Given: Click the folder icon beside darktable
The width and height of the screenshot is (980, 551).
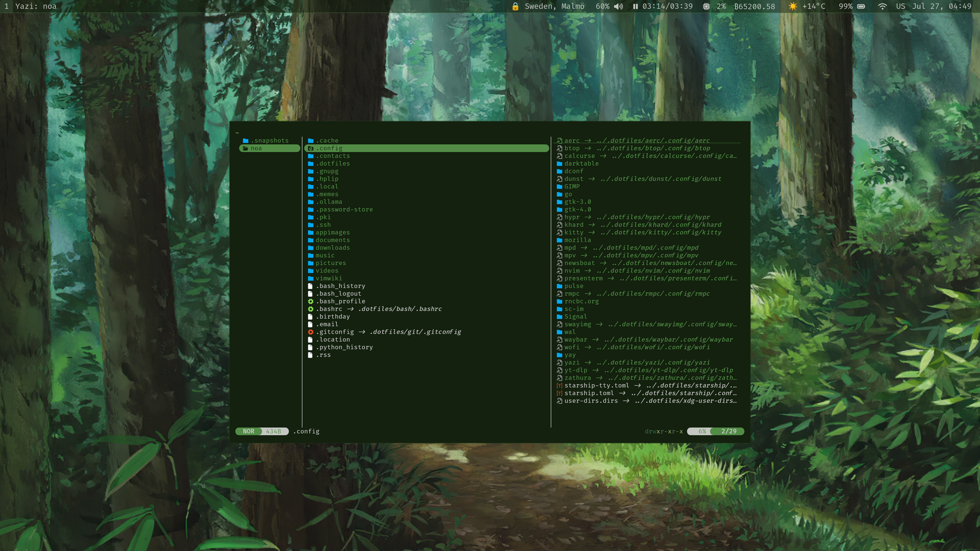Looking at the screenshot, I should click(x=559, y=164).
